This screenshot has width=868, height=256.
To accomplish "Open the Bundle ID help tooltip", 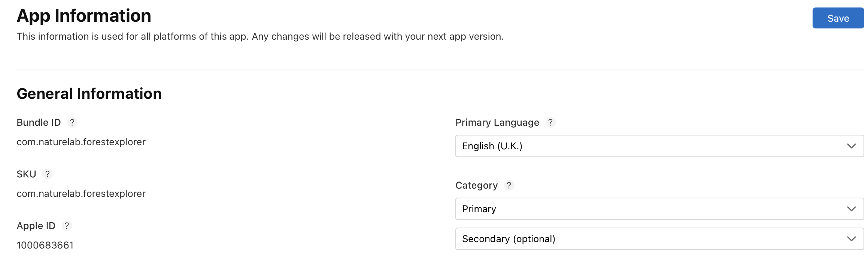I will click(x=73, y=122).
